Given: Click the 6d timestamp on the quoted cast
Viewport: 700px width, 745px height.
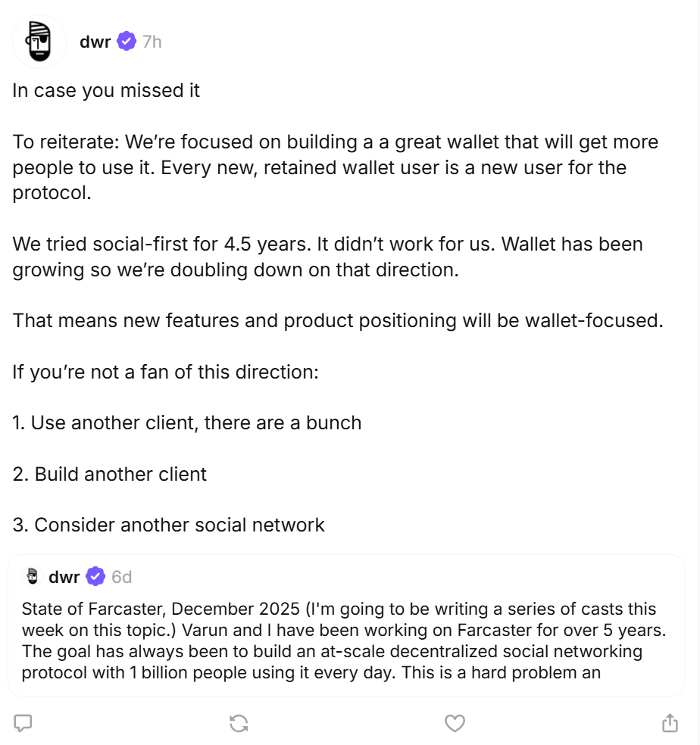Looking at the screenshot, I should (x=121, y=577).
